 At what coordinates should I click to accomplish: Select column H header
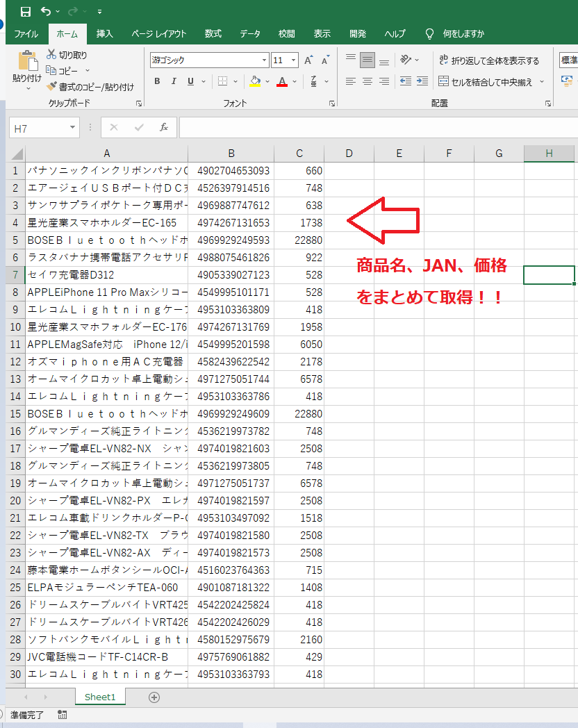pos(549,154)
